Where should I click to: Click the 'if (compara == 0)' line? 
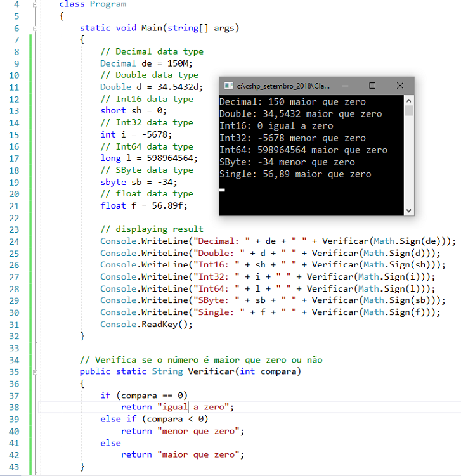click(x=144, y=396)
